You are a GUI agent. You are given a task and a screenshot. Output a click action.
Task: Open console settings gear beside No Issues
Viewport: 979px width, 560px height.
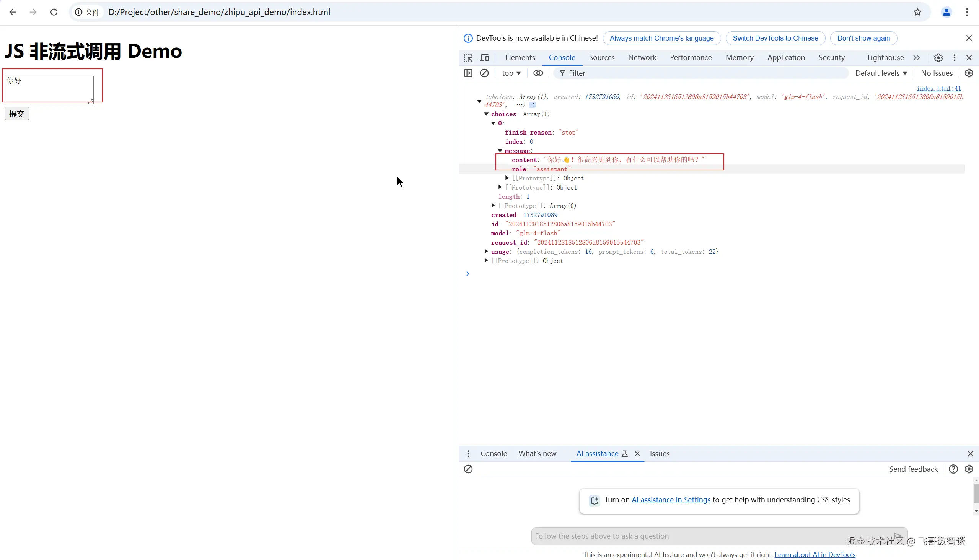969,73
